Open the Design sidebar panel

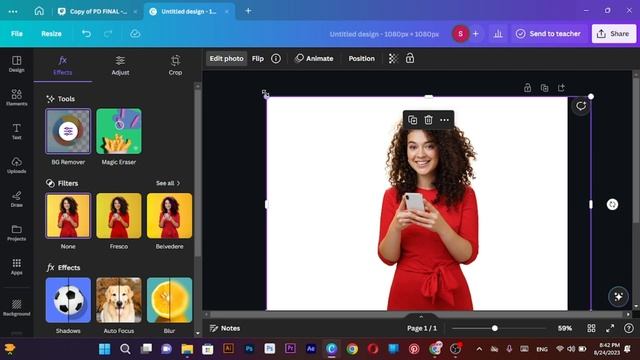[x=16, y=64]
